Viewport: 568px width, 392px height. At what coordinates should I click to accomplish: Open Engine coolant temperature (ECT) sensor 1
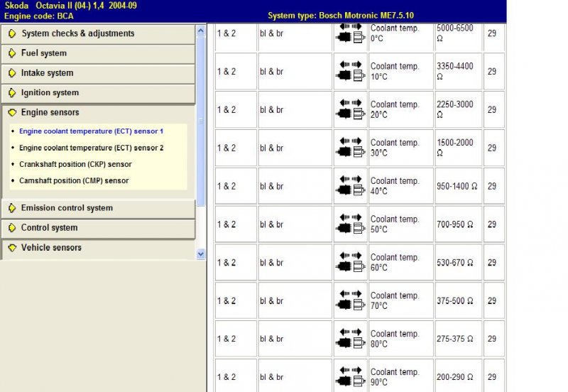click(x=92, y=131)
